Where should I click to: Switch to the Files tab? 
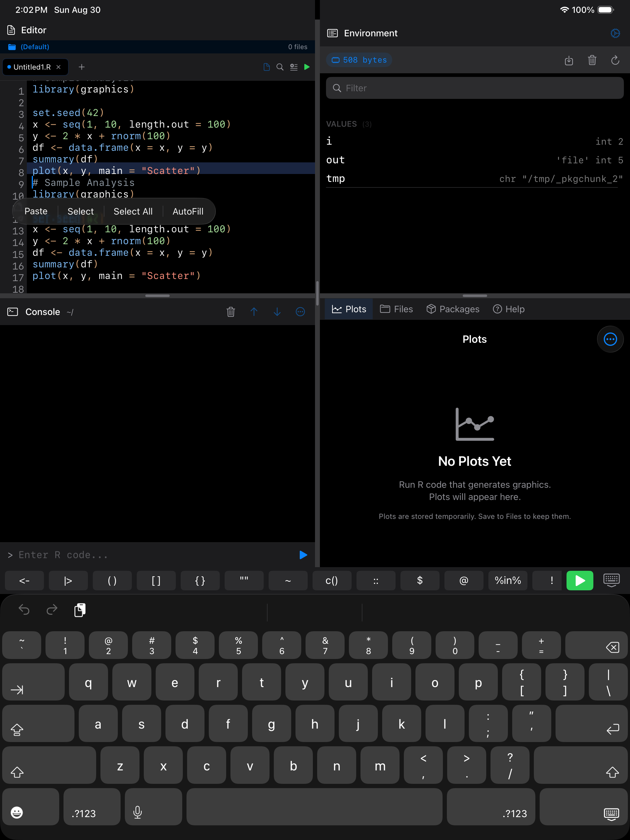click(396, 309)
